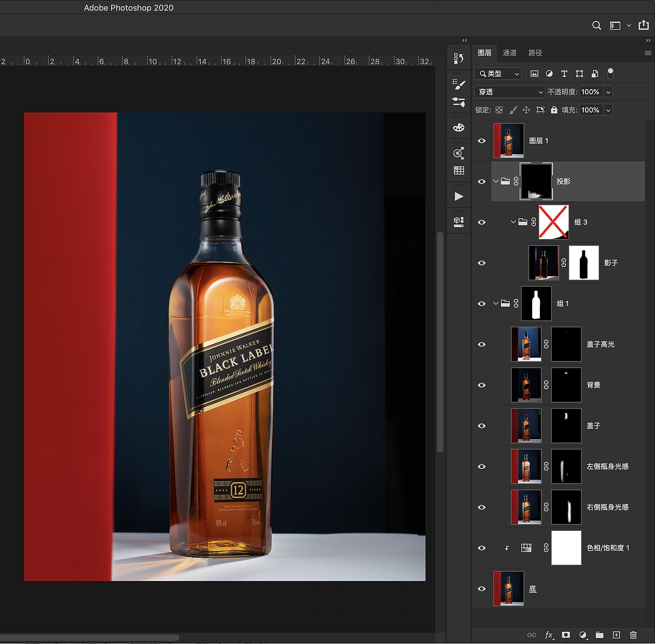
Task: Hide the 投影 group visibility
Action: coord(482,181)
